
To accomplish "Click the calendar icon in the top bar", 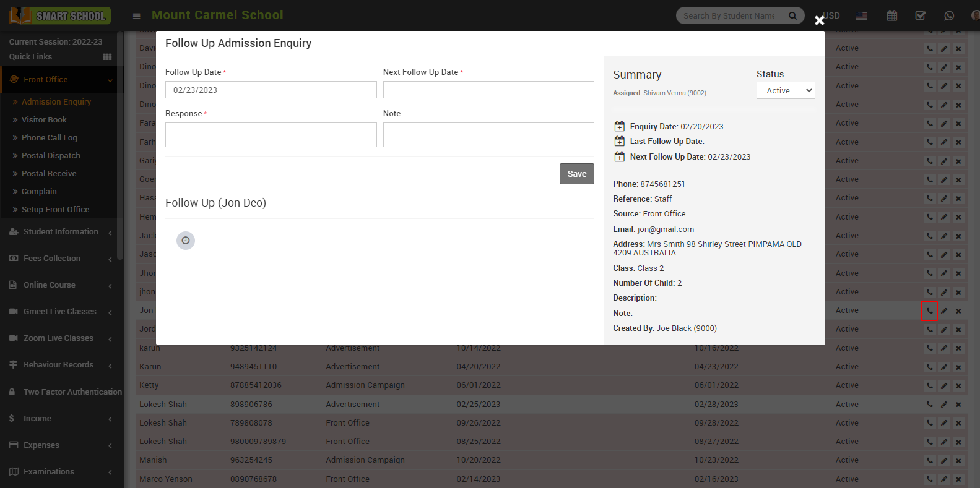I will point(891,15).
